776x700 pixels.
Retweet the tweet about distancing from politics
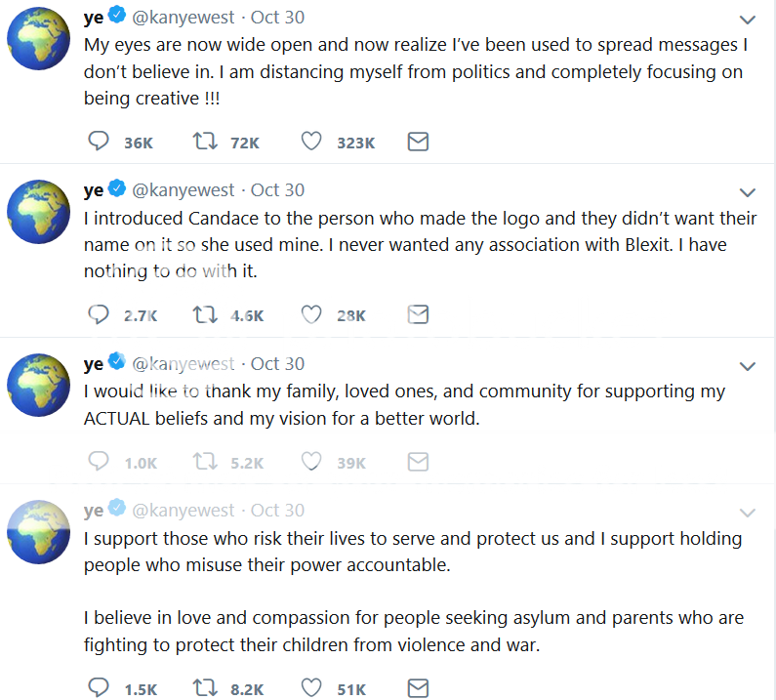coord(205,142)
